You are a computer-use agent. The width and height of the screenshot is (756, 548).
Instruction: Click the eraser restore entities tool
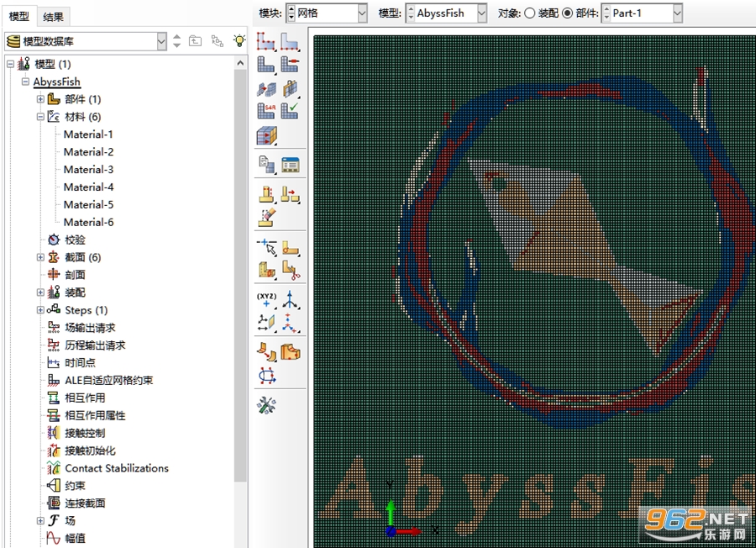click(x=266, y=218)
